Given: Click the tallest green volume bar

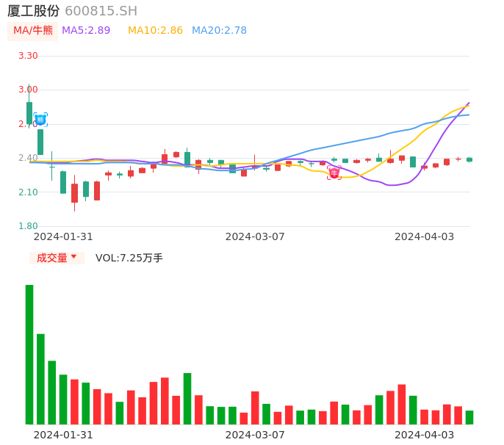Looking at the screenshot, I should pyautogui.click(x=29, y=354).
